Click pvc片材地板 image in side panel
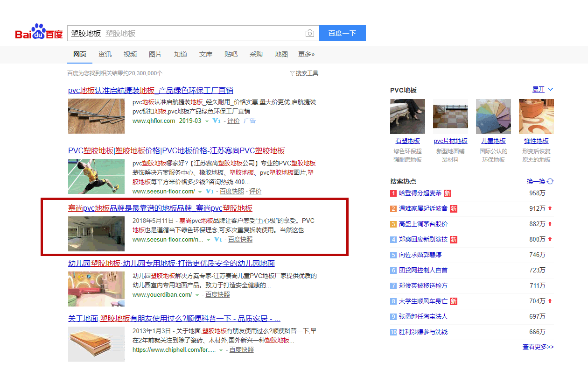The width and height of the screenshot is (588, 378). coord(451,116)
